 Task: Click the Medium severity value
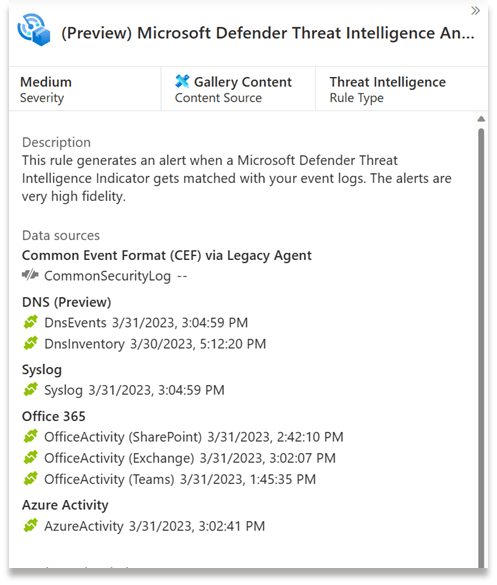tap(46, 82)
